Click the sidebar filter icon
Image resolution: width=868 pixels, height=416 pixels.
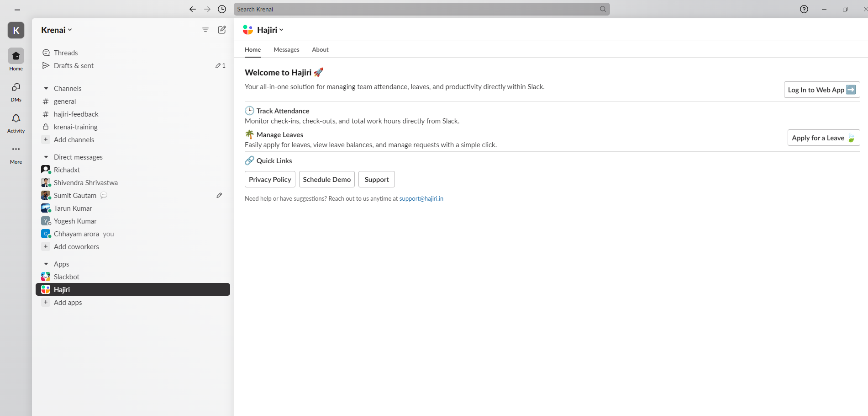(205, 30)
